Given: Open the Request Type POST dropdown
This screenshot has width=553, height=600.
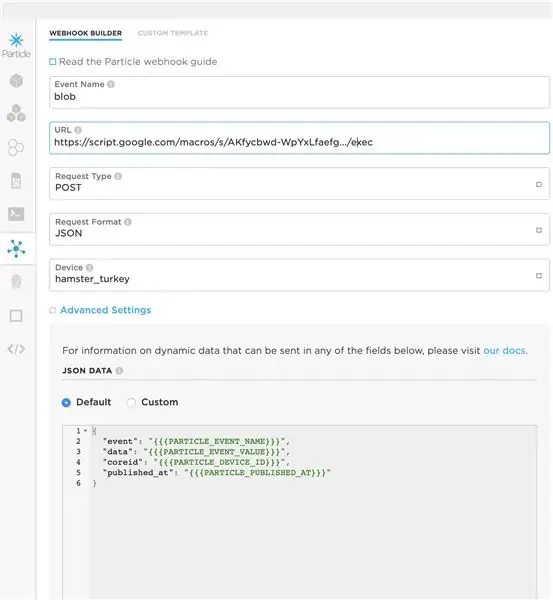Looking at the screenshot, I should (x=299, y=183).
